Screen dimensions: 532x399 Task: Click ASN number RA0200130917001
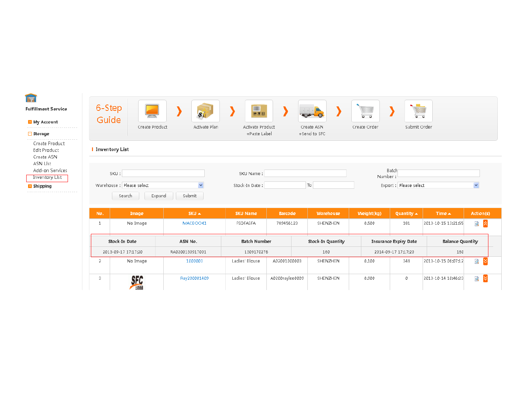pos(188,252)
